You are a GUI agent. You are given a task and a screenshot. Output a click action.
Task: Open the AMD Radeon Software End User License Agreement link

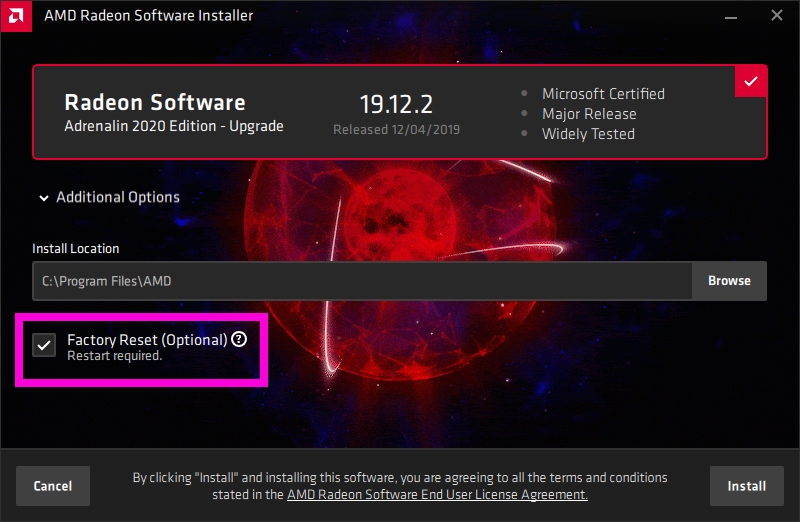click(x=437, y=494)
